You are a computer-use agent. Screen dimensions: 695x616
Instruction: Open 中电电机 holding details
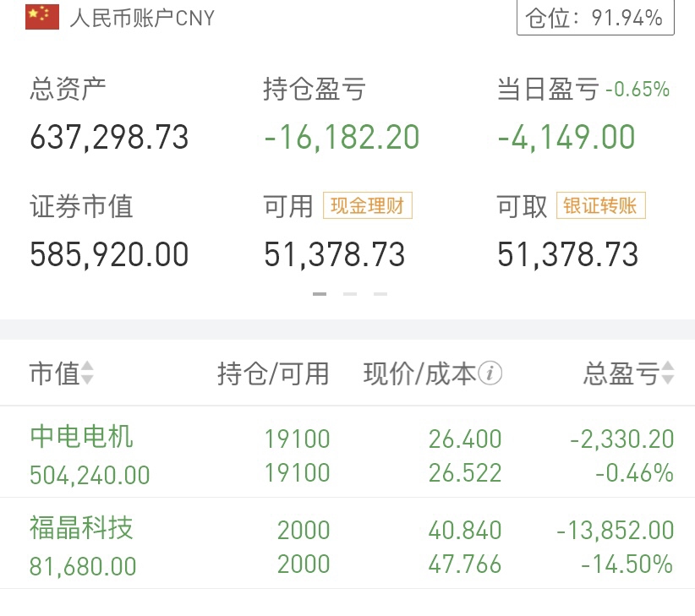pyautogui.click(x=82, y=437)
